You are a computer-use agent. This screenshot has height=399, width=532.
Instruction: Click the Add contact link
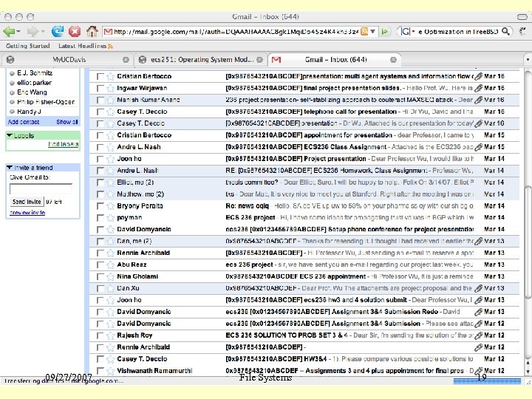point(24,122)
